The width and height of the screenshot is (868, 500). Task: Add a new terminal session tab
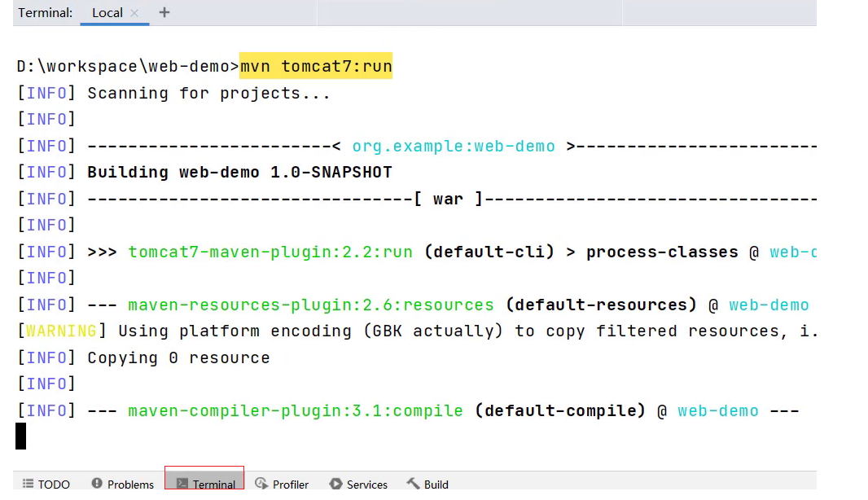pos(164,13)
